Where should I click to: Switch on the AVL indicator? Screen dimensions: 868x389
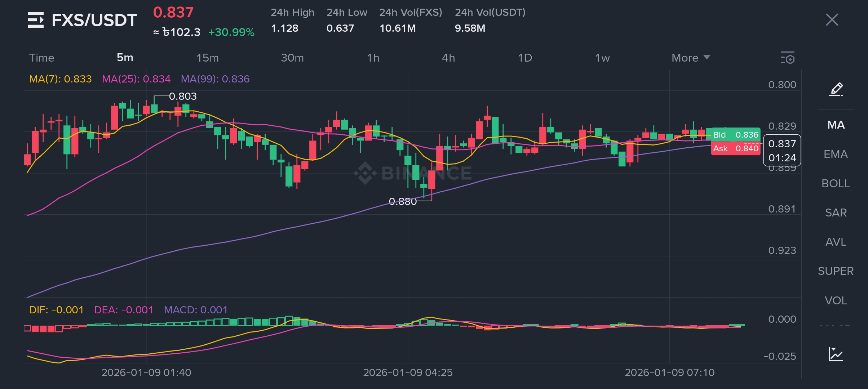(x=836, y=242)
